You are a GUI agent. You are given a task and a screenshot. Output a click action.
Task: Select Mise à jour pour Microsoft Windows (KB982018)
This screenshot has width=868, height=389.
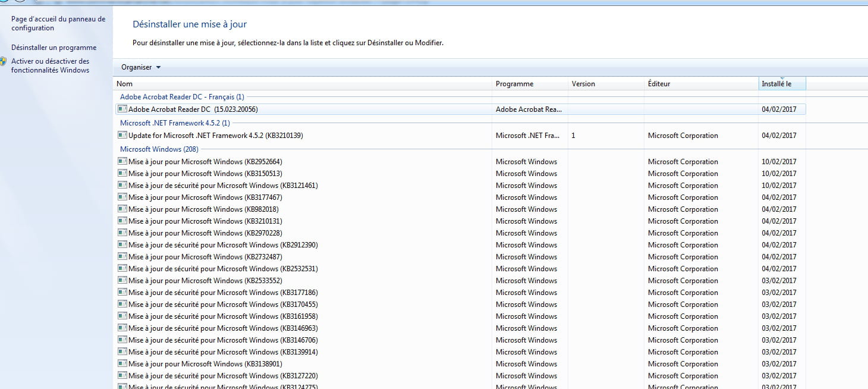click(x=460, y=209)
